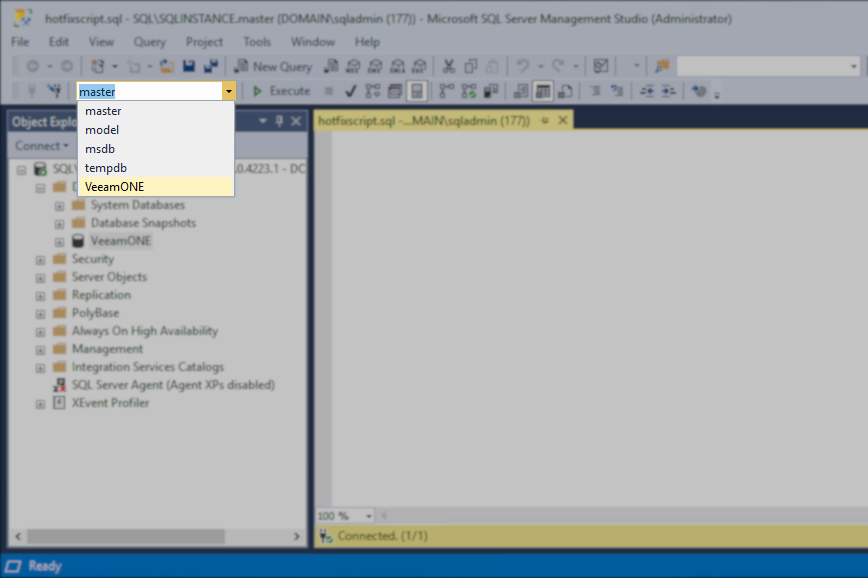
Task: Open the Object Explorer window position menu
Action: coord(263,121)
